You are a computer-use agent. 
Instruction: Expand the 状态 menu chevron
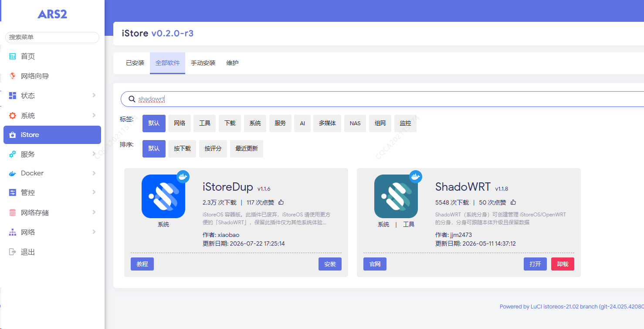pyautogui.click(x=94, y=95)
